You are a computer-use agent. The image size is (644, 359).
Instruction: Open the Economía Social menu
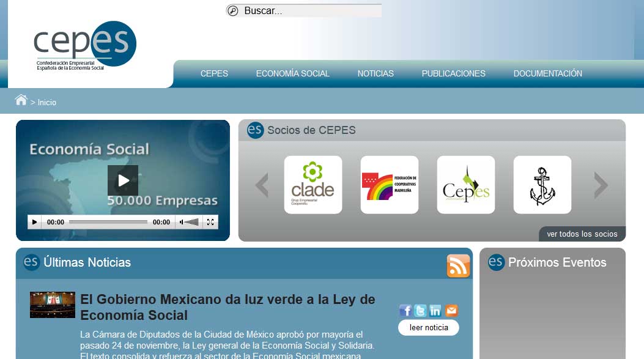click(292, 73)
